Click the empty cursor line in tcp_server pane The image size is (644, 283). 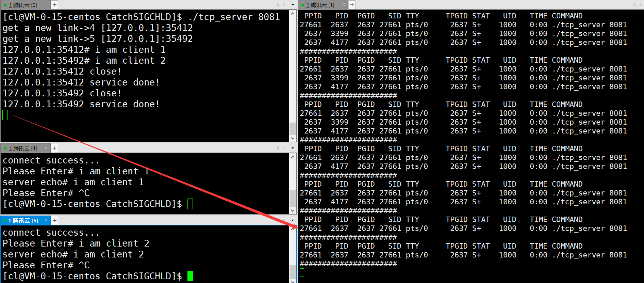(5, 115)
